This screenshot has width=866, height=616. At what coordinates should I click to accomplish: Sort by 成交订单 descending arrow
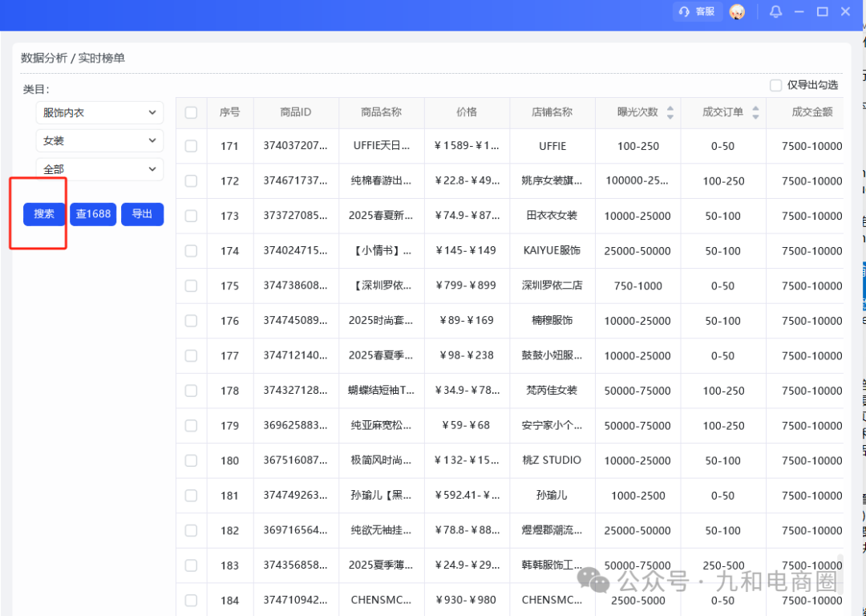point(756,117)
